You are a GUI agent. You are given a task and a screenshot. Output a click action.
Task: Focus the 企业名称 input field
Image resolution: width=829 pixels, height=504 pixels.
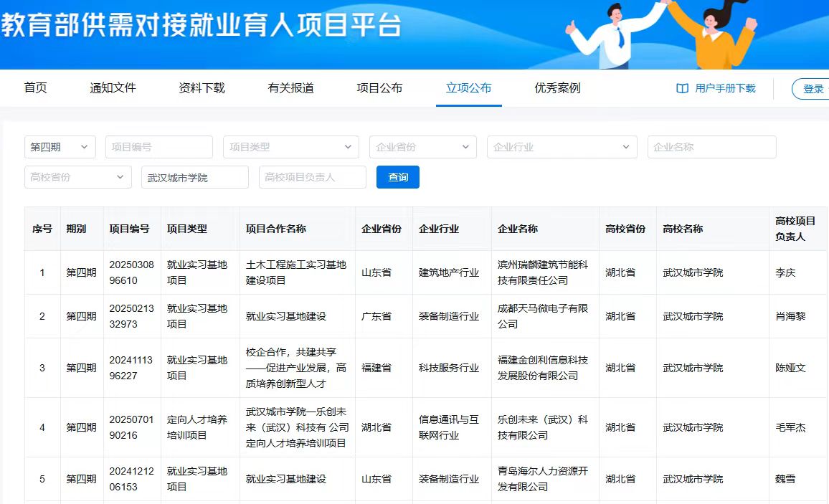point(711,147)
